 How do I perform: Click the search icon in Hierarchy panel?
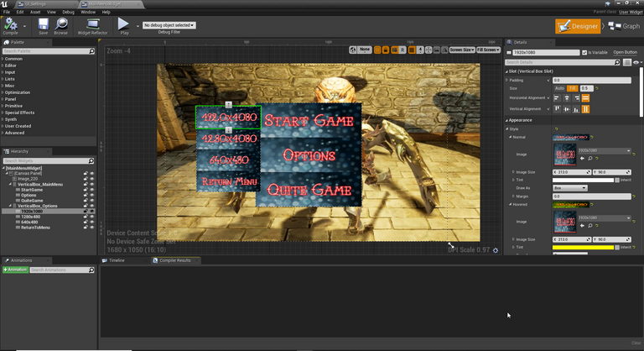pyautogui.click(x=91, y=161)
